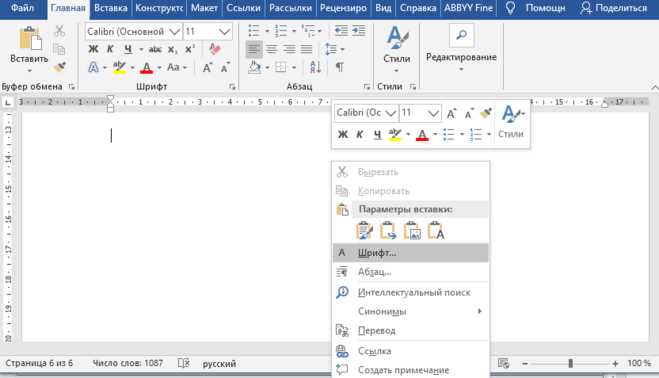The image size is (659, 378).
Task: Open text effects icon in ribbon
Action: pyautogui.click(x=93, y=67)
